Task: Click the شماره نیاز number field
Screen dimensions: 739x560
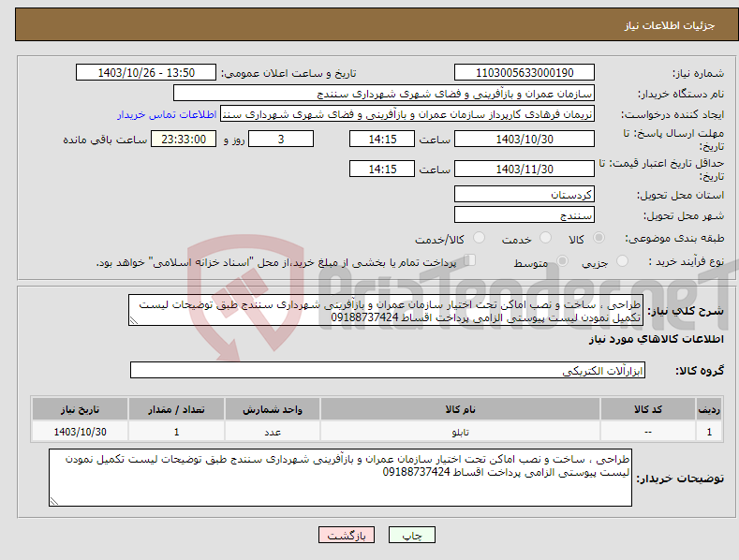Action: [x=525, y=73]
